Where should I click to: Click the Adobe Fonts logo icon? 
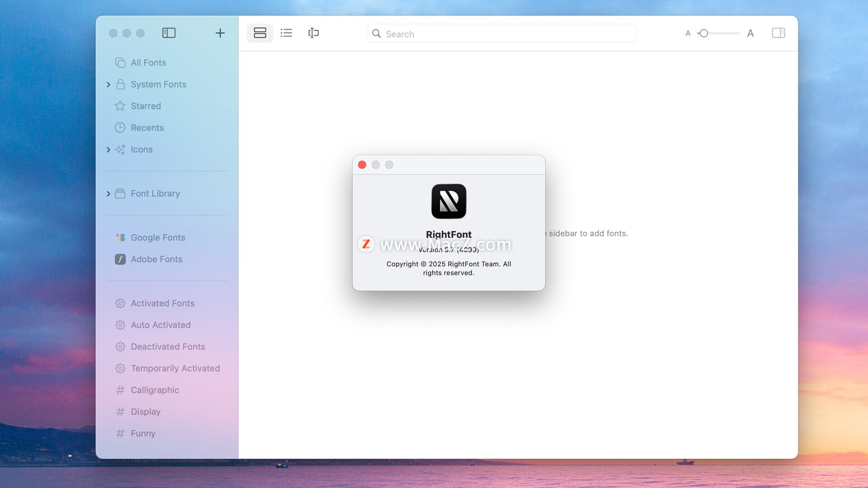(x=120, y=259)
